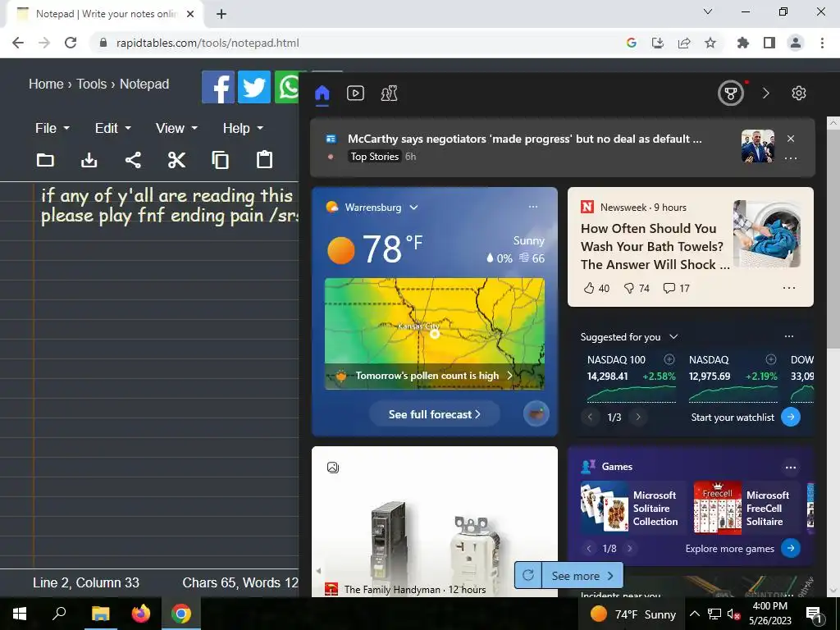Click Start your watchlist arrow button
Screen dimensions: 840x630
[x=791, y=417]
